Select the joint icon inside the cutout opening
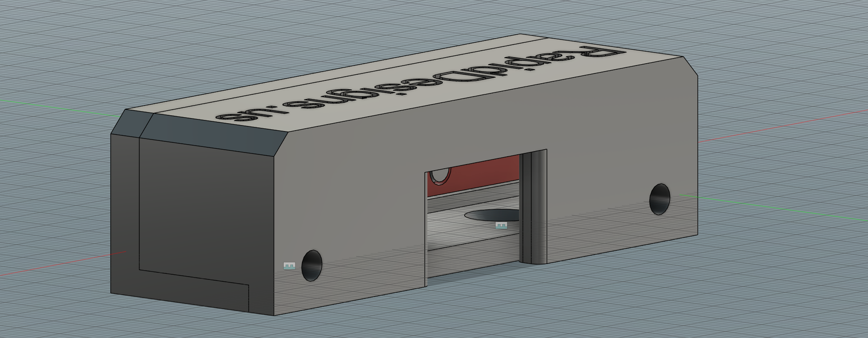The width and height of the screenshot is (868, 338). (x=501, y=225)
